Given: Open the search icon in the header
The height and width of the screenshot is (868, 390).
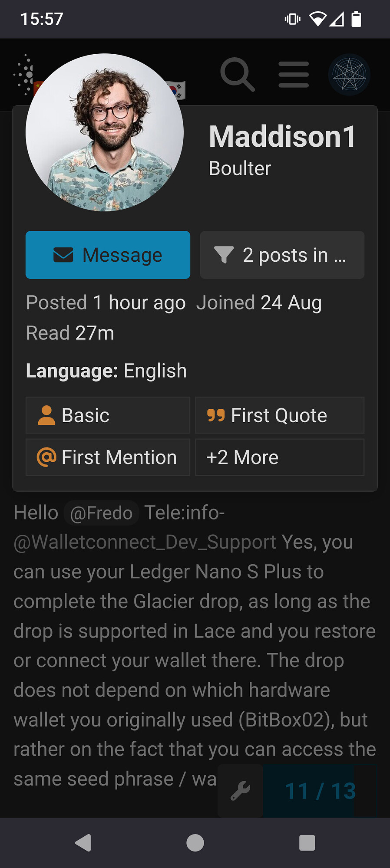Looking at the screenshot, I should click(238, 74).
